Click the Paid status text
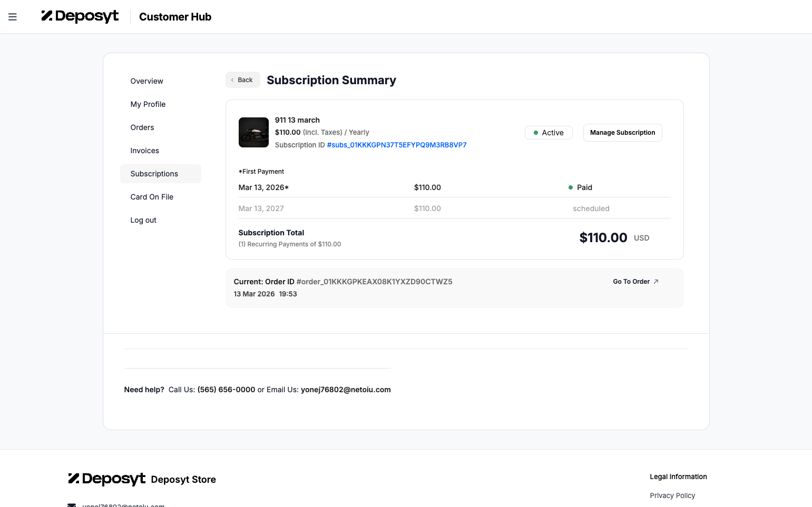Image resolution: width=812 pixels, height=507 pixels. pos(584,187)
